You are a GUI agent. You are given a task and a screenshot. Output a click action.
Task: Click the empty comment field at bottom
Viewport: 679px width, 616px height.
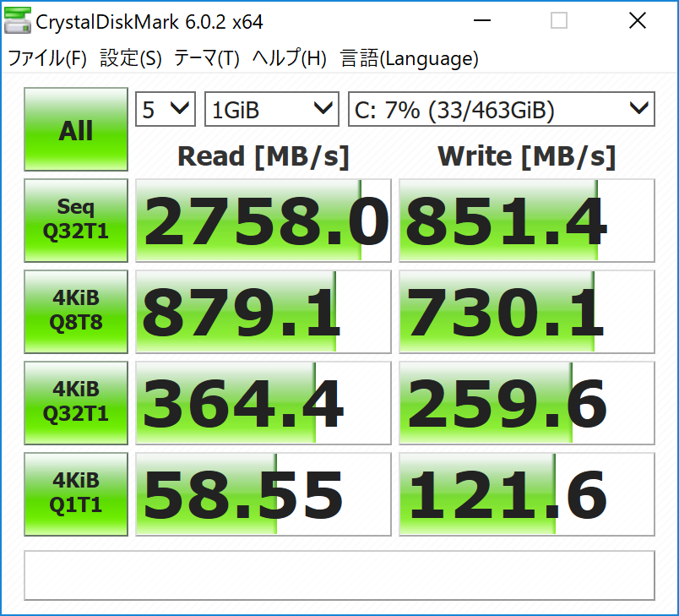coord(339,575)
